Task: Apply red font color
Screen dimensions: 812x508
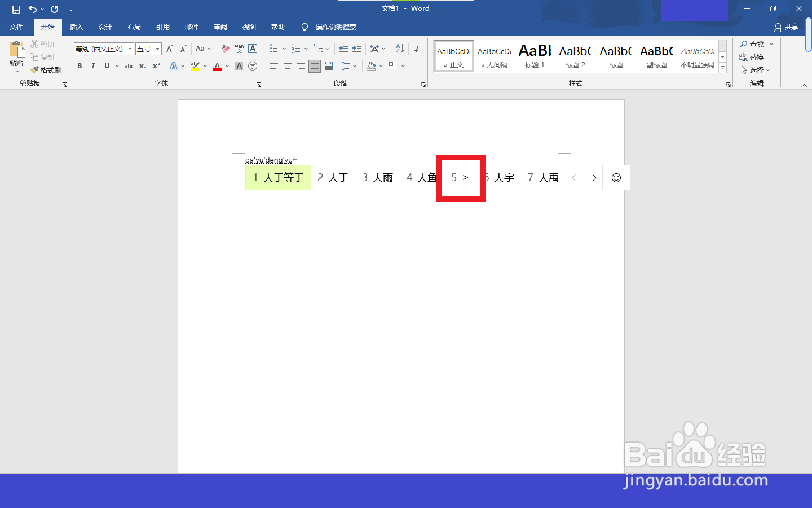Action: click(x=217, y=66)
